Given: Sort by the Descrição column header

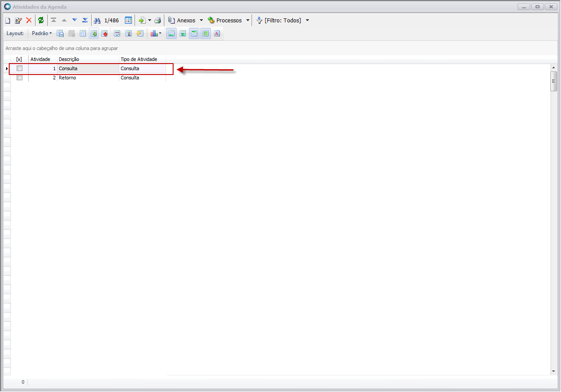Looking at the screenshot, I should (88, 59).
